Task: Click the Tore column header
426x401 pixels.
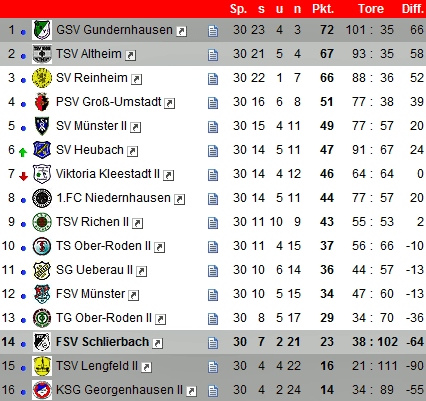Action: [371, 9]
